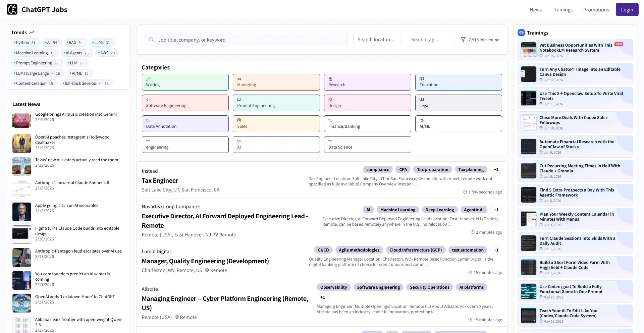Screen dimensions: 644x333
Task: Expand the +1 tags on Allstate job
Action: (323, 297)
